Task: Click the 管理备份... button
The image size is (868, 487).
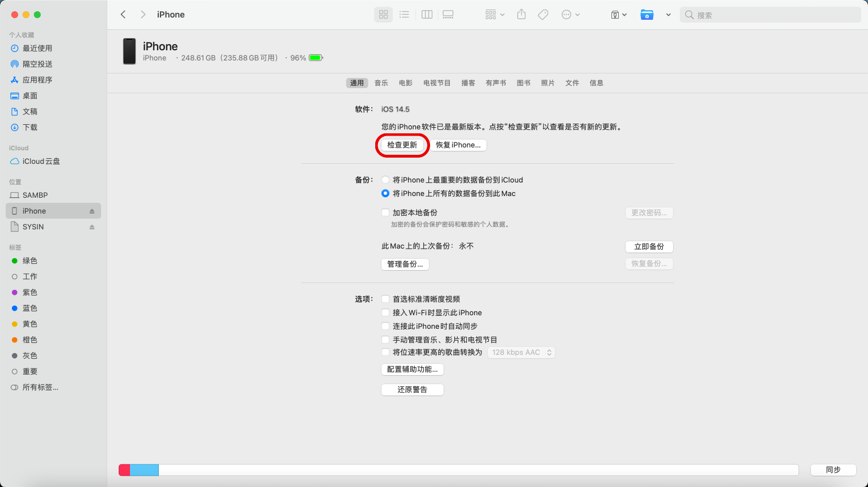Action: pyautogui.click(x=405, y=264)
